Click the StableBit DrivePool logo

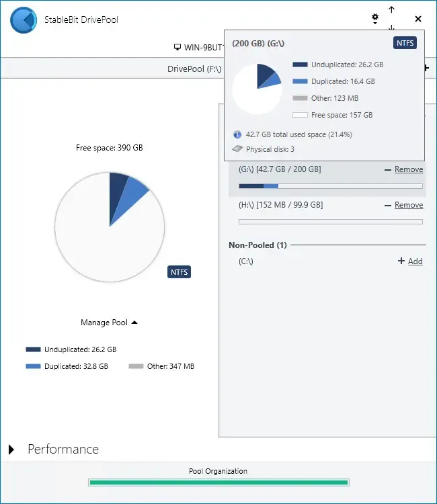[24, 20]
